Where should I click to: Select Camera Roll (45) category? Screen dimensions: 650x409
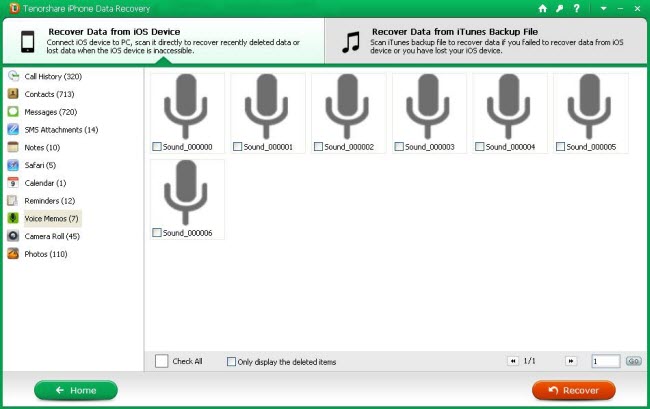(52, 236)
